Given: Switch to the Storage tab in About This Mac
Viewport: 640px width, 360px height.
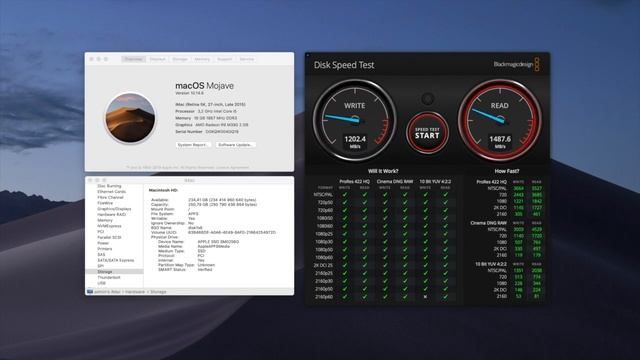Looking at the screenshot, I should pyautogui.click(x=180, y=59).
